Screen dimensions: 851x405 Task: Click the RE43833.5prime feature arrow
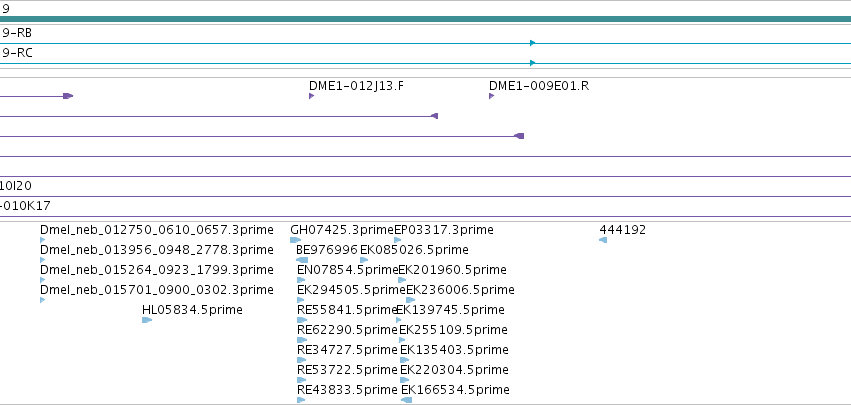(301, 400)
